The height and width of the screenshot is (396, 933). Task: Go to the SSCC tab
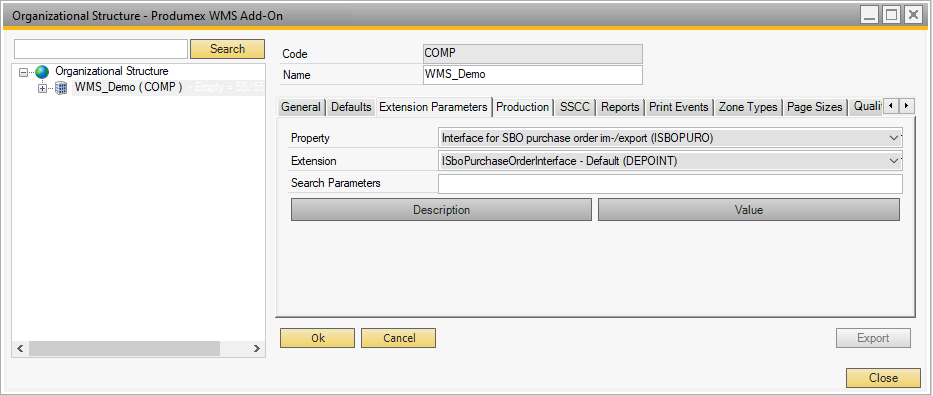pyautogui.click(x=575, y=107)
